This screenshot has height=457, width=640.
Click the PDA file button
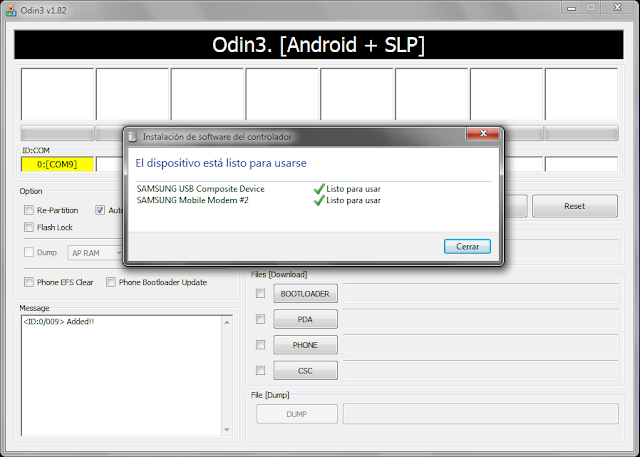[x=305, y=319]
